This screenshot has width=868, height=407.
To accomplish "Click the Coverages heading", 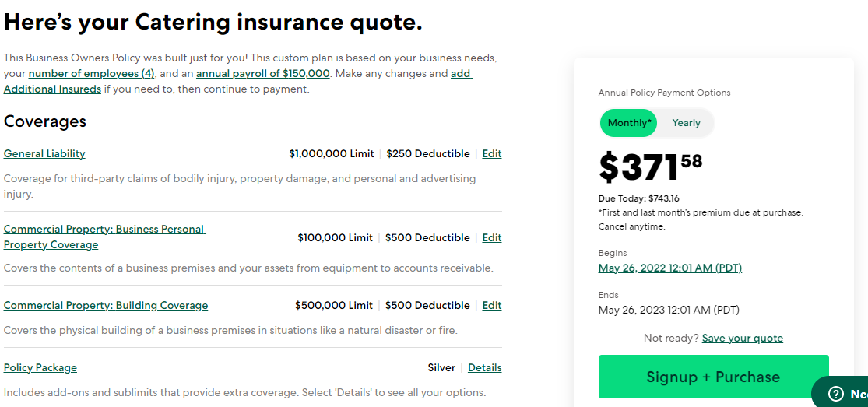I will [45, 122].
